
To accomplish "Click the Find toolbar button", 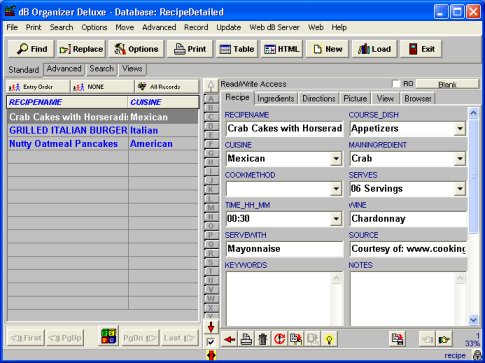I will tap(31, 49).
